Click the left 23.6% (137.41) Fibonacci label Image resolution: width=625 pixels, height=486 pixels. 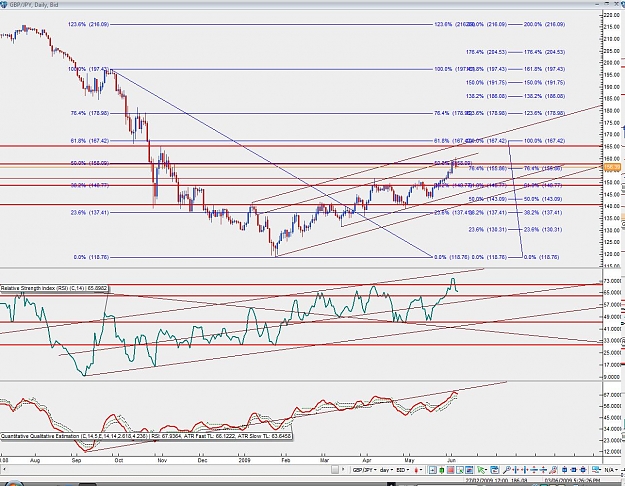89,213
